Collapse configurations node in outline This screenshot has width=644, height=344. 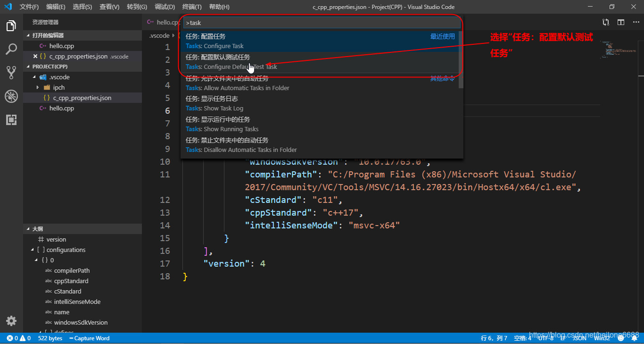pos(32,250)
